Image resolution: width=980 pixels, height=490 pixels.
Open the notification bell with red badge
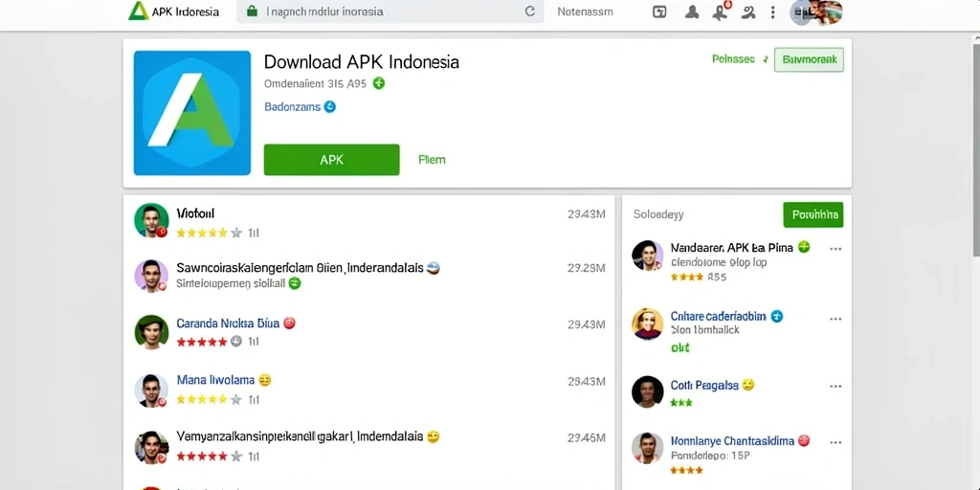(x=721, y=11)
